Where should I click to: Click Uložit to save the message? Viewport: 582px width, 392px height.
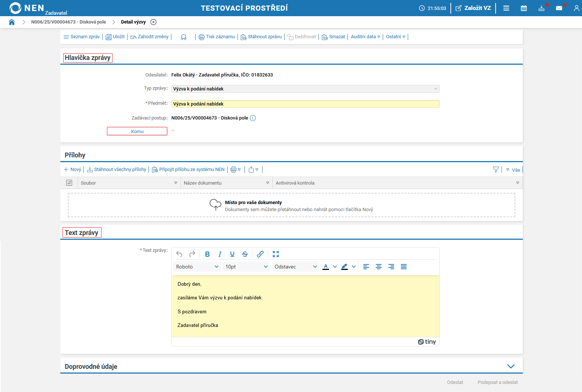tap(115, 37)
